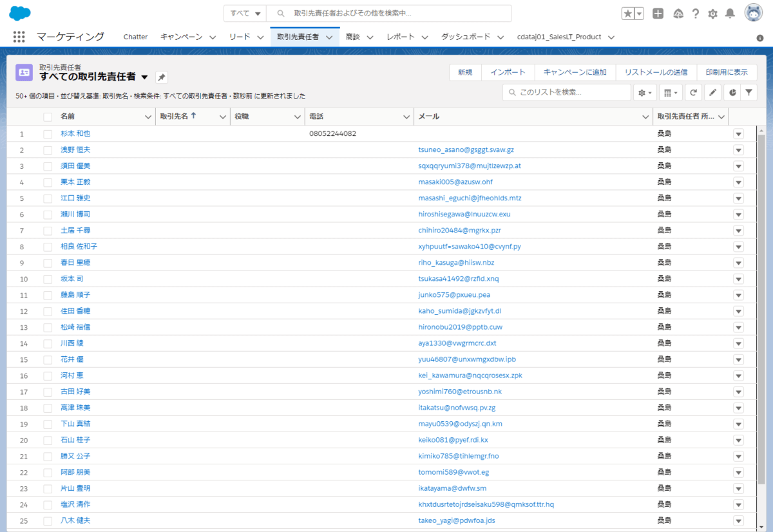Open the cdataj01_SalesLT_Product tab
This screenshot has height=532, width=773.
coord(559,37)
